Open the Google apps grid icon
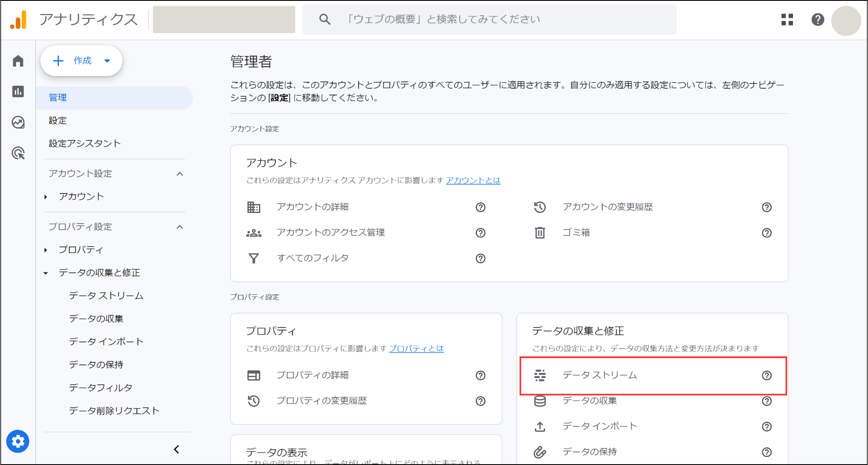The height and width of the screenshot is (465, 868). coord(787,20)
